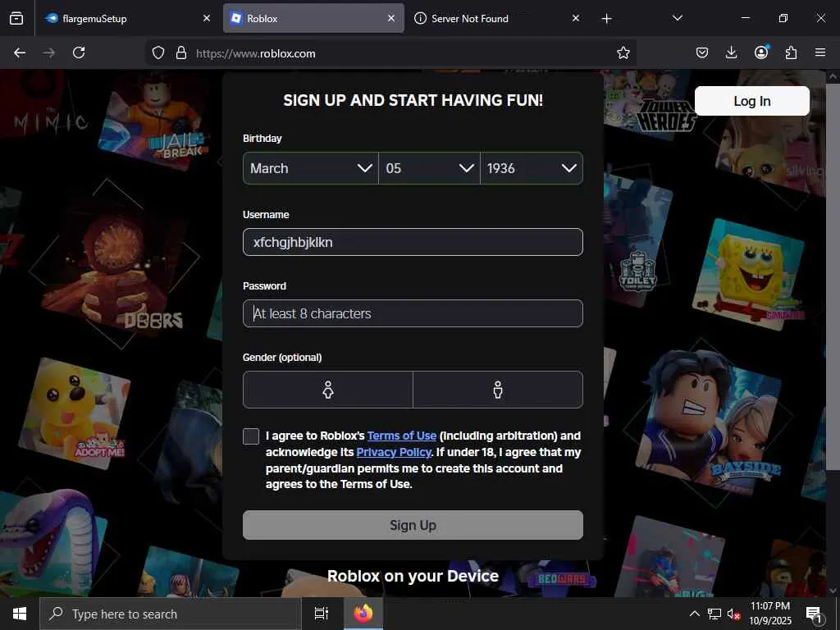The height and width of the screenshot is (630, 840).
Task: Select the female gender icon
Action: click(x=328, y=390)
